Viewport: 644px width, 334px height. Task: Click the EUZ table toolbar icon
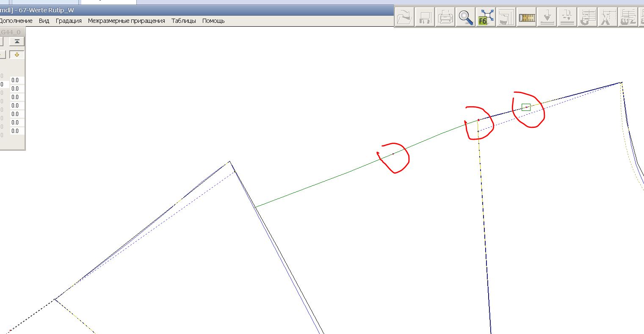point(628,18)
